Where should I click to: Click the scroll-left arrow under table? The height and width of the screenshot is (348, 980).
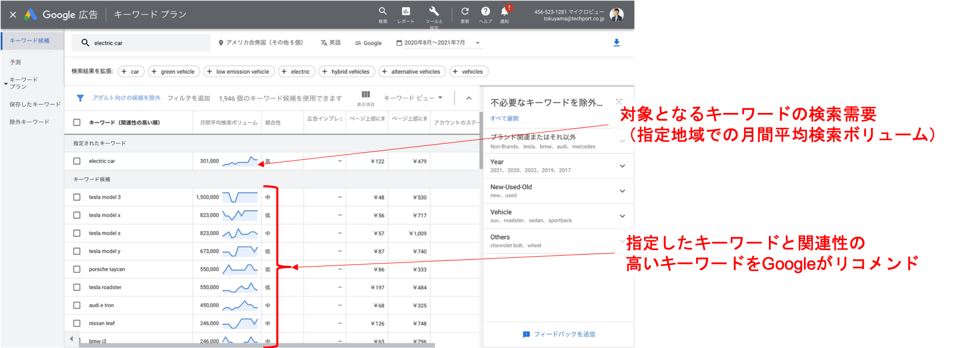[71, 339]
